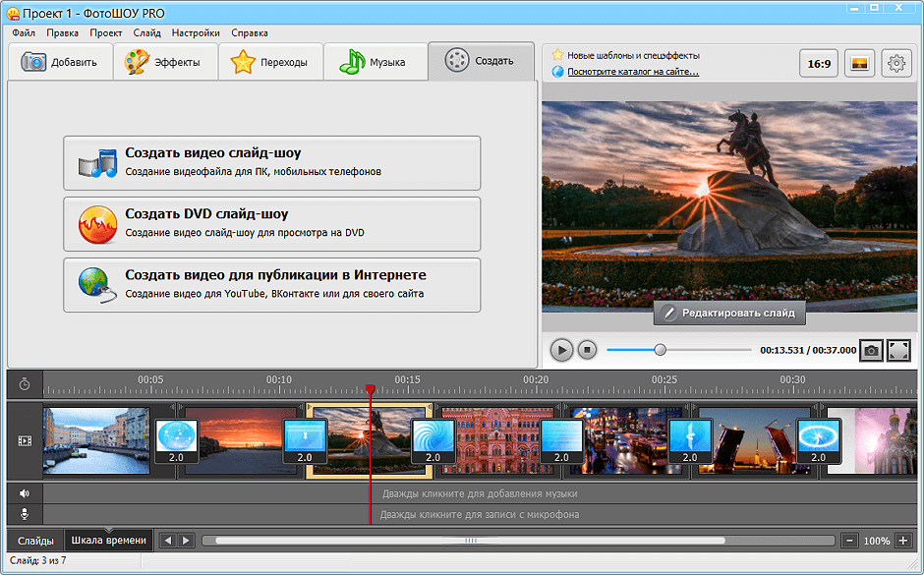Switch to the Слайды view tab

pyautogui.click(x=36, y=541)
